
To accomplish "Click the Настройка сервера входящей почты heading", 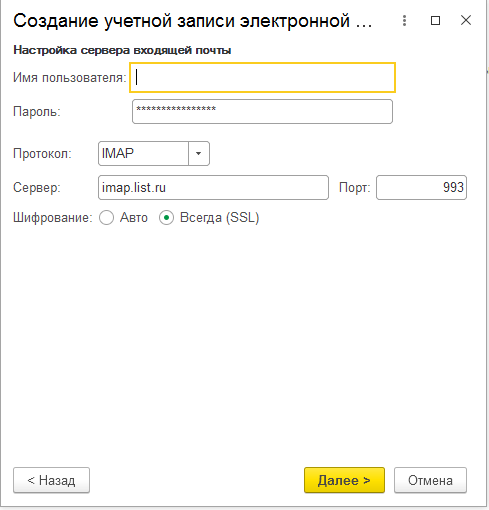I will 122,50.
